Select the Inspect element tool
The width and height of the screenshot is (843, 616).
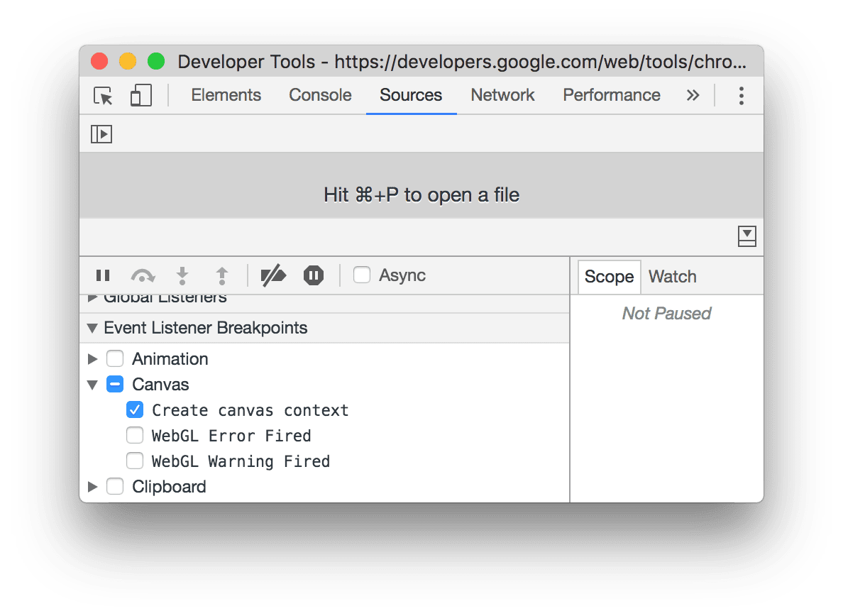(x=102, y=96)
